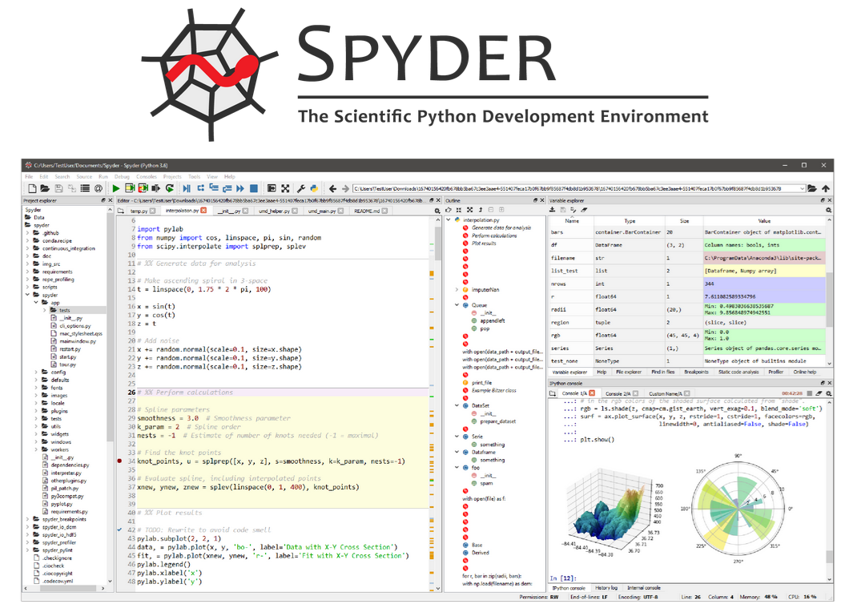Select mainwindow.py in Project explorer
This screenshot has width=853, height=616.
click(x=77, y=341)
